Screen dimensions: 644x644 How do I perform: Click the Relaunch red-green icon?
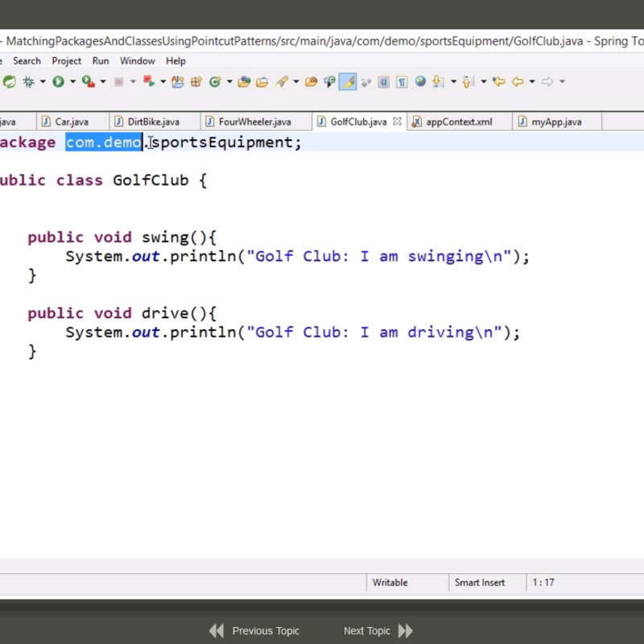pyautogui.click(x=149, y=82)
